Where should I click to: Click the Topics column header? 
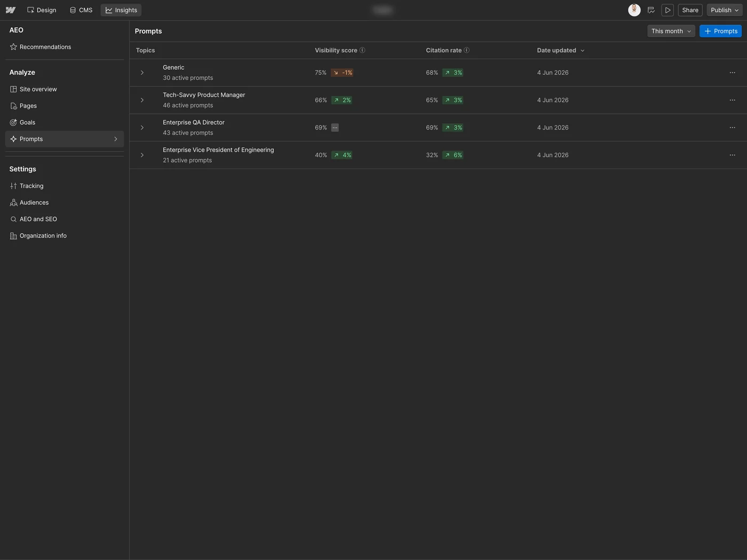tap(145, 50)
